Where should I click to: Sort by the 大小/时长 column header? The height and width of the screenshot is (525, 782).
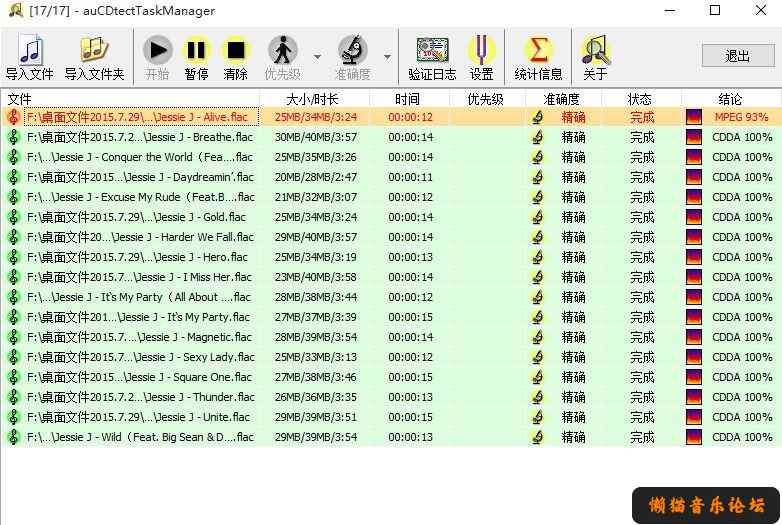pos(315,99)
